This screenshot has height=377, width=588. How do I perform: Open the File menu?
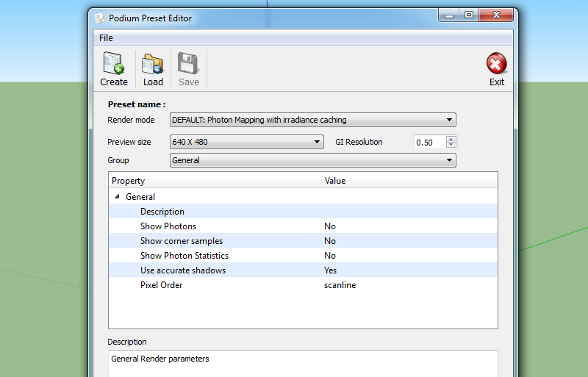[106, 38]
